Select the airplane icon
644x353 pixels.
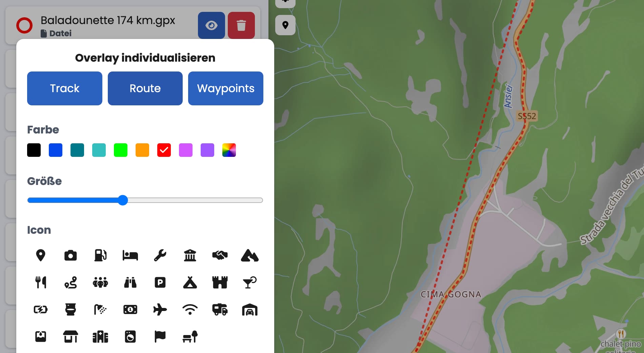(x=160, y=309)
